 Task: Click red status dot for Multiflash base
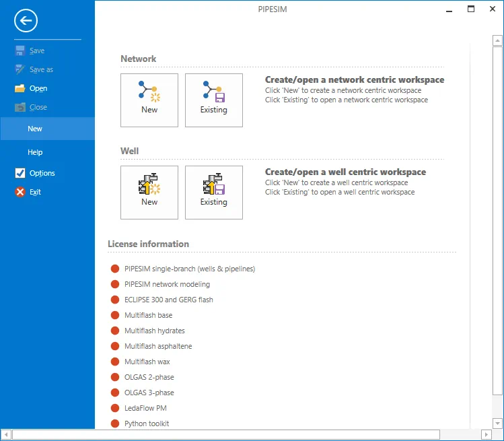115,315
